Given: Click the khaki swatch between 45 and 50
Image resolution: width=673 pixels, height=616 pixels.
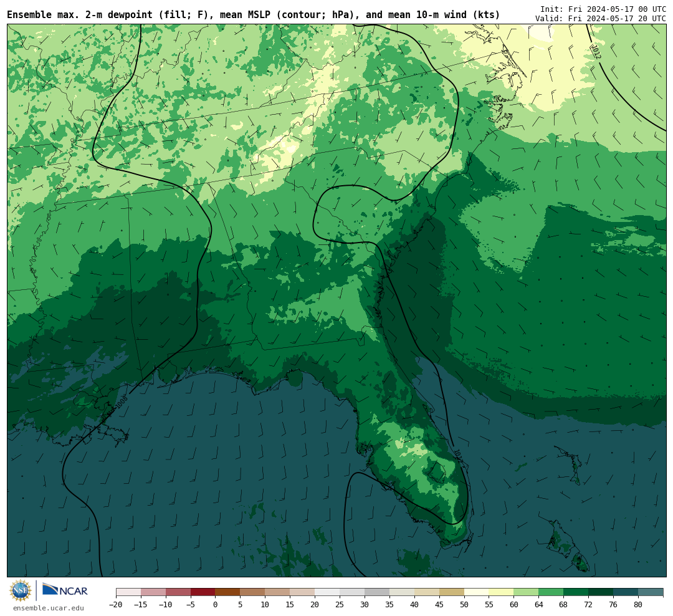Looking at the screenshot, I should click(452, 592).
